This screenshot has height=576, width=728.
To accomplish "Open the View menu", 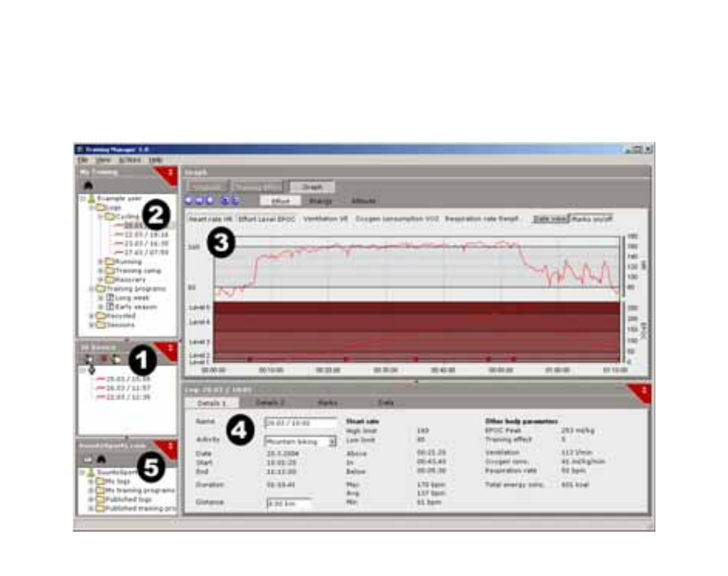I will 103,159.
